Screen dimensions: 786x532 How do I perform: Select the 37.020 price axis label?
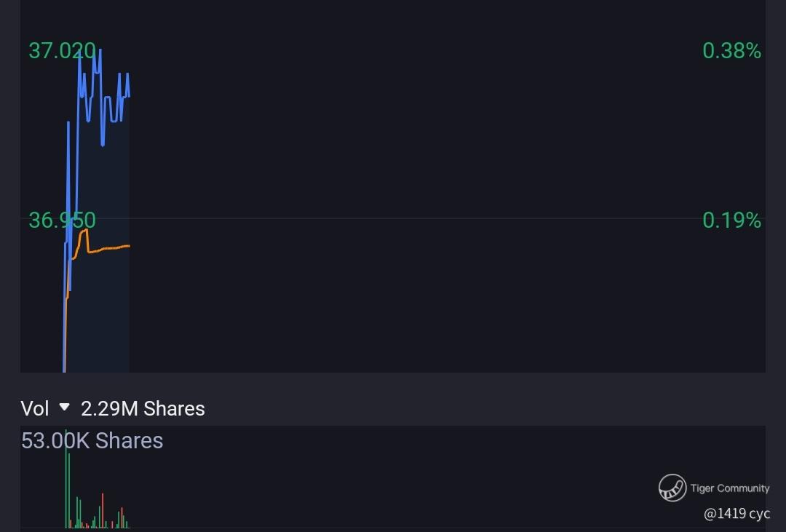click(x=62, y=51)
